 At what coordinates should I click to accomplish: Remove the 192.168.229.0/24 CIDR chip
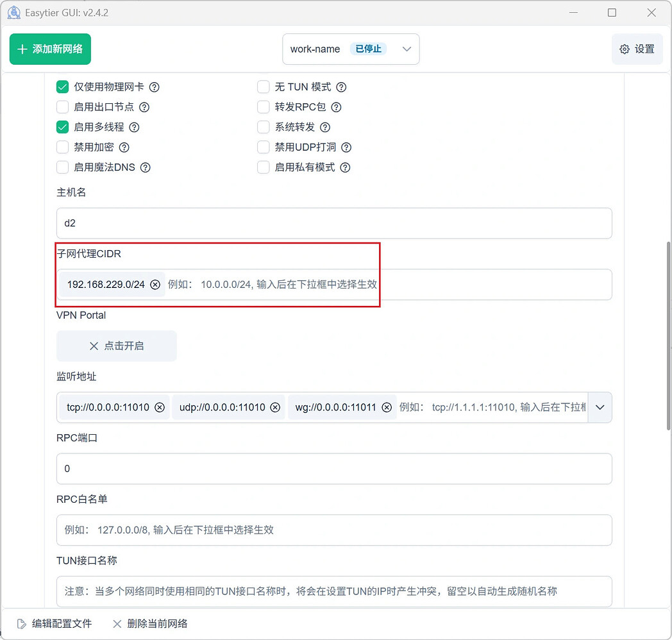(x=155, y=285)
